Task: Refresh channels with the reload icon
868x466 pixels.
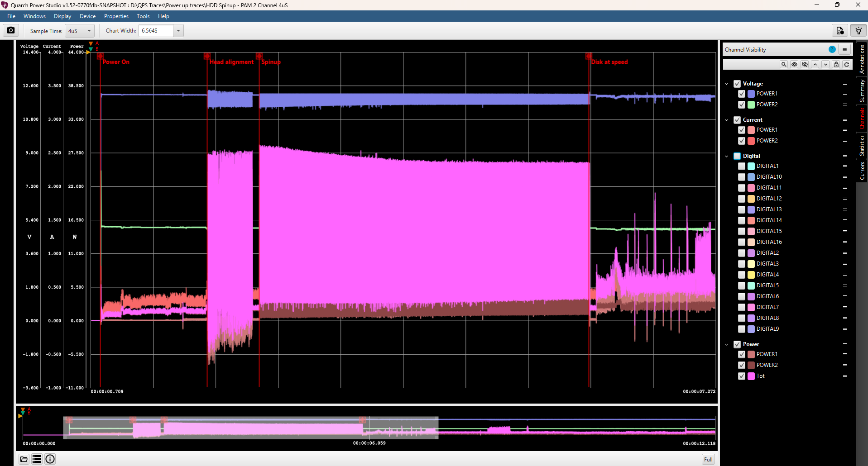Action: [x=846, y=64]
